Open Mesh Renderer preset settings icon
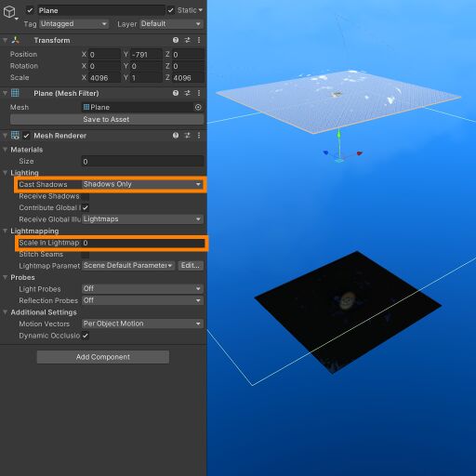Screen dimensions: 476x476 pos(188,136)
